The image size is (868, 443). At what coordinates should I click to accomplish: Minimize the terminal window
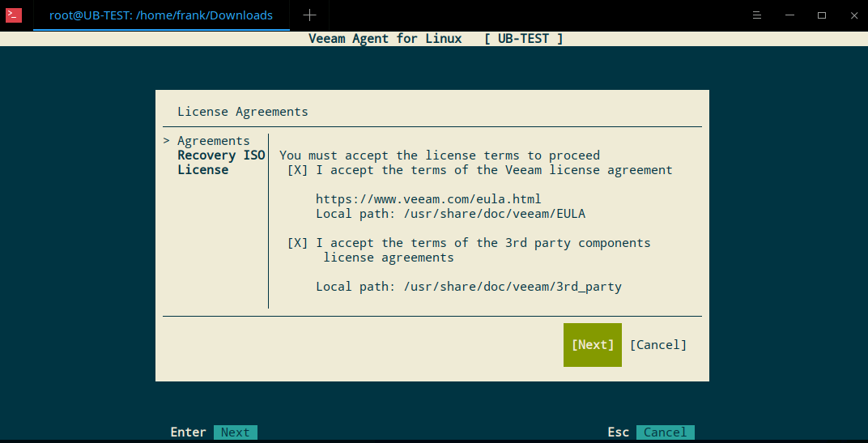[790, 15]
